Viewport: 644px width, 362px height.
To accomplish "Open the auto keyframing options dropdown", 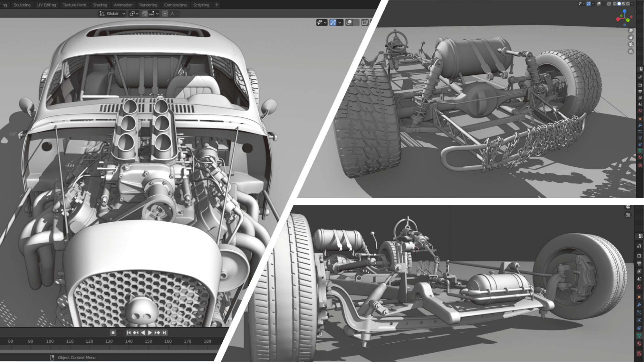I will coord(120,333).
